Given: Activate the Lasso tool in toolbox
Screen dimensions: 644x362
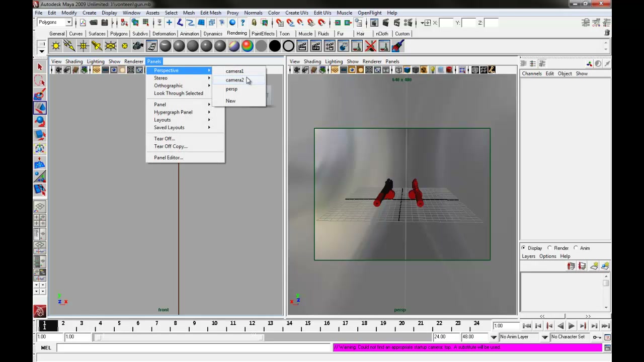Looking at the screenshot, I should (40, 80).
